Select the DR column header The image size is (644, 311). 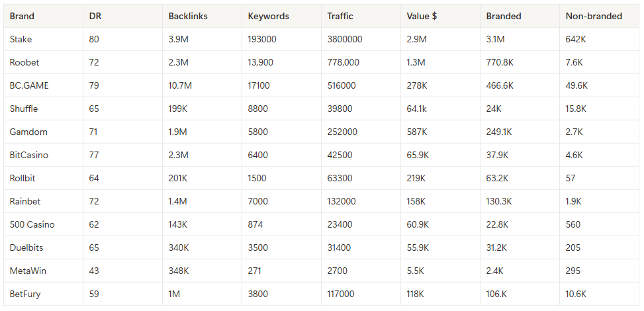coord(122,16)
